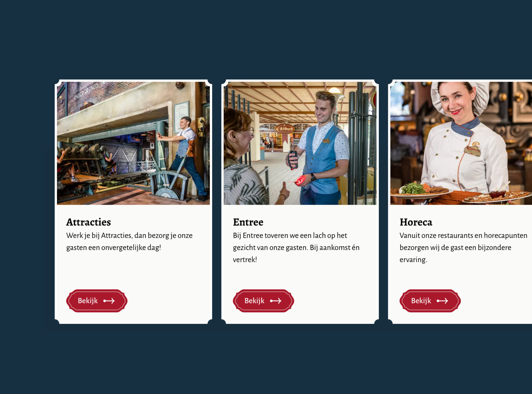
Task: Open the Entree ticket check photo
Action: (x=300, y=143)
